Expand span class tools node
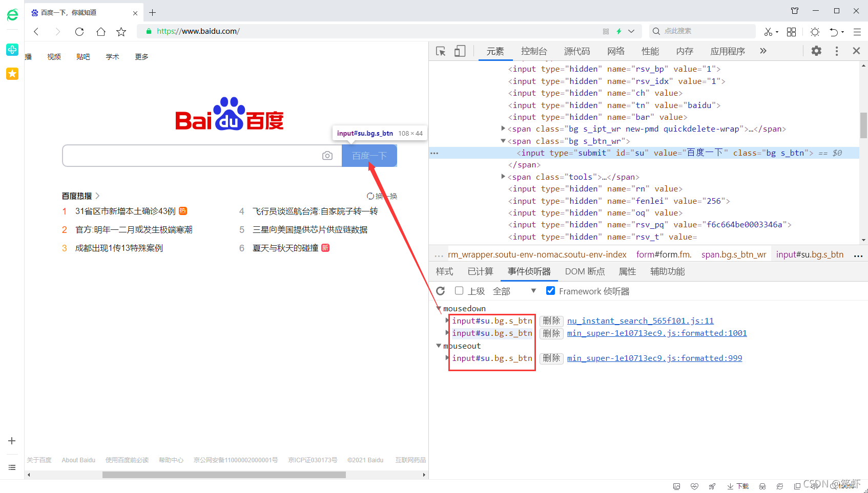Image resolution: width=868 pixels, height=493 pixels. click(503, 177)
